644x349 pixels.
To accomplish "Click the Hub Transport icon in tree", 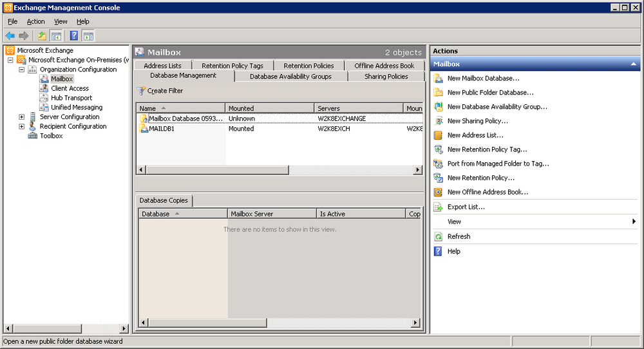I will pyautogui.click(x=44, y=98).
